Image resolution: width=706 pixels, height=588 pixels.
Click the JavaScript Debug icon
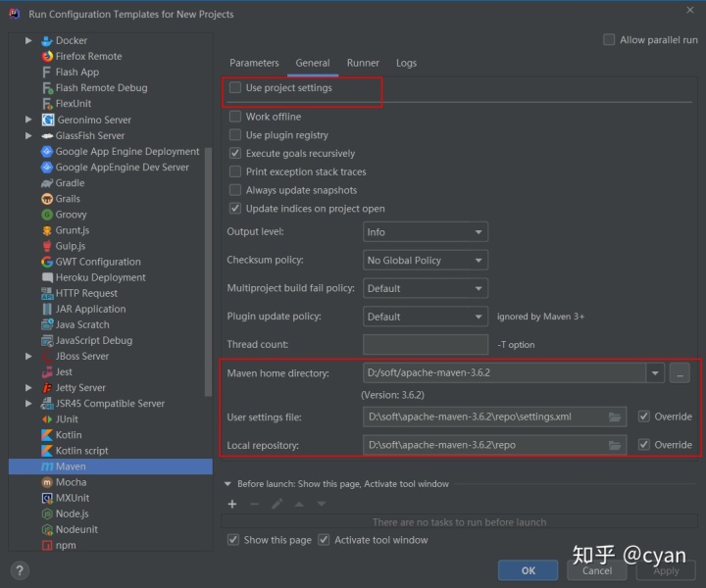coord(47,341)
